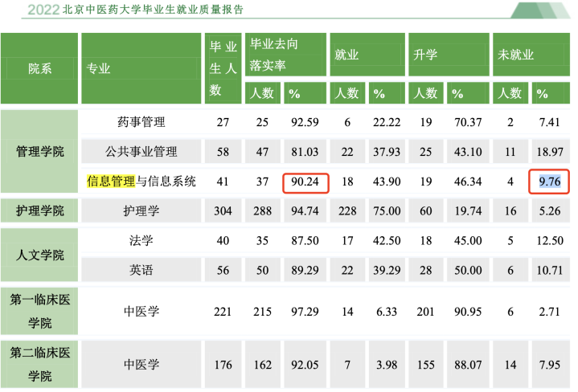Image resolution: width=578 pixels, height=392 pixels.
Task: Select the 第二临床医学院 department cell
Action: point(39,365)
